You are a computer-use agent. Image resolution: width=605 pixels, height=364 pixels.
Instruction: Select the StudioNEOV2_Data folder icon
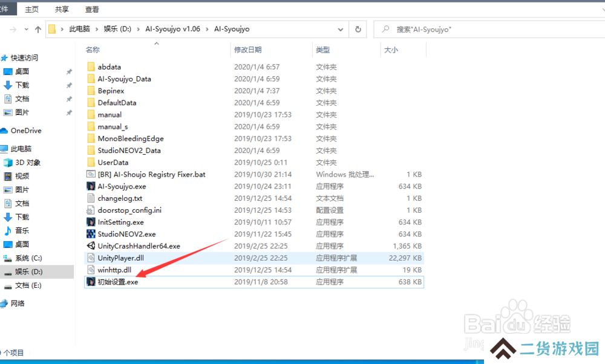click(x=91, y=151)
